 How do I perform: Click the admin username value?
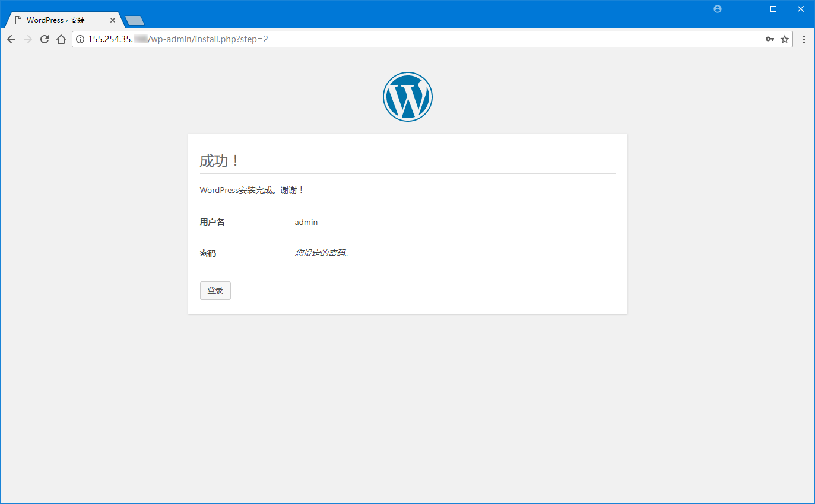[306, 222]
